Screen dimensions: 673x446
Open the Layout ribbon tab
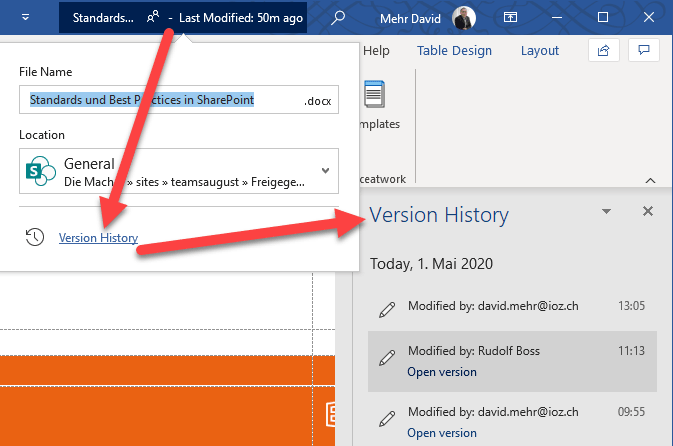(540, 51)
